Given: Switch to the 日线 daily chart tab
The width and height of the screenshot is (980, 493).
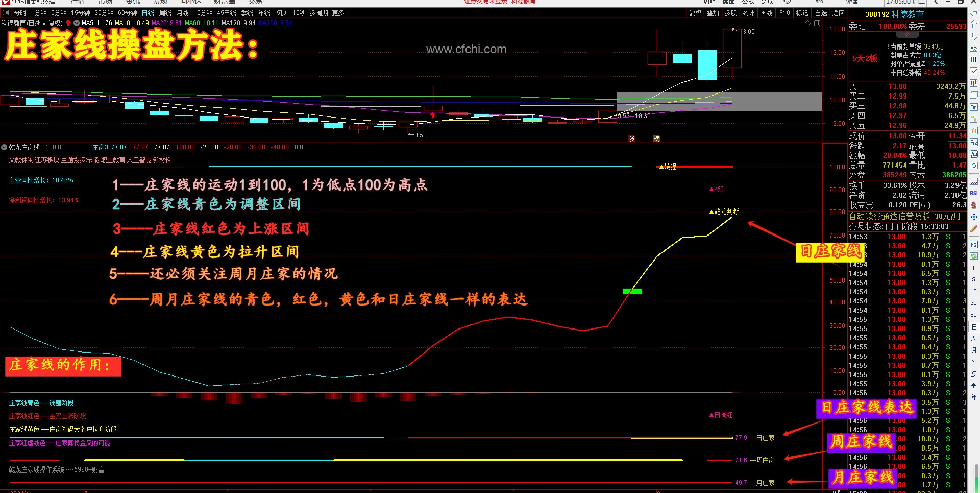Looking at the screenshot, I should pyautogui.click(x=148, y=13).
